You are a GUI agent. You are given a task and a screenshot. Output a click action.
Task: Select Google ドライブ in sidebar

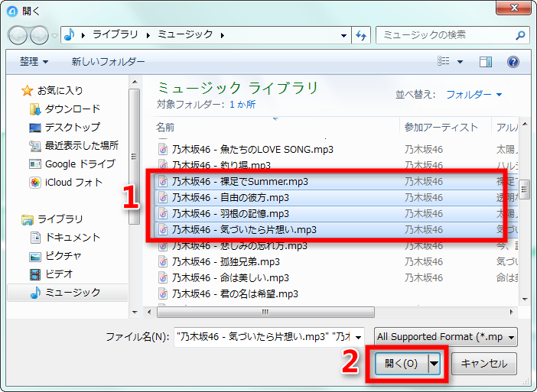tap(80, 164)
